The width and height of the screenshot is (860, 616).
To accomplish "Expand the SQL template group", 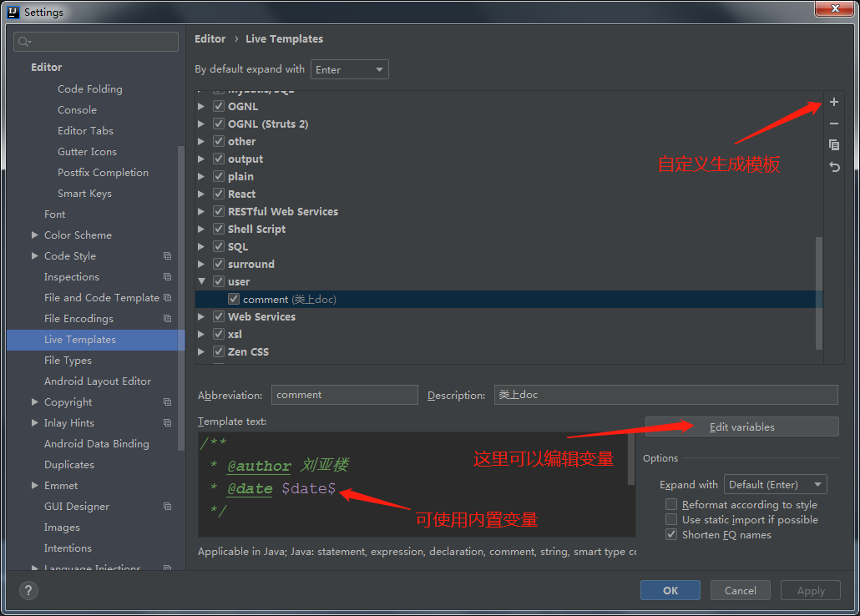I will coord(201,246).
